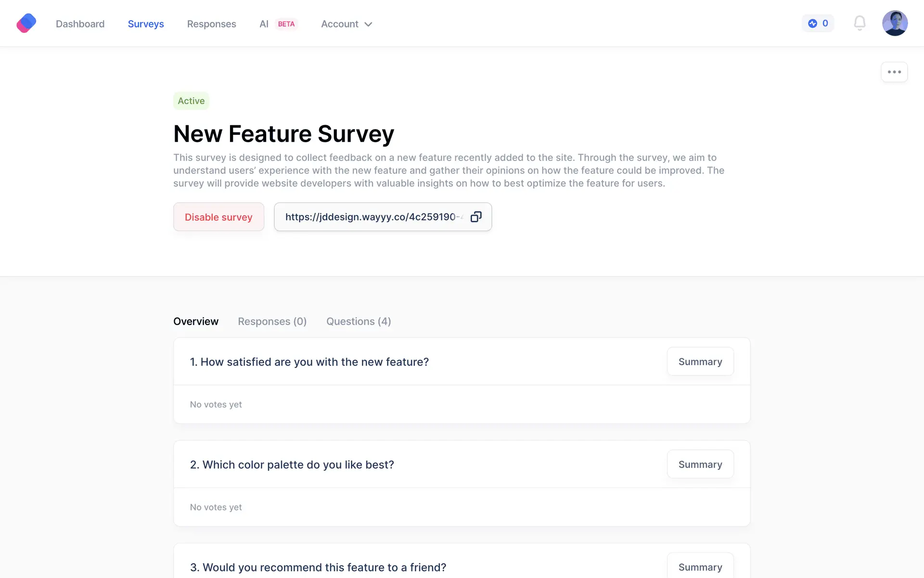Viewport: 924px width, 578px height.
Task: Switch to the Responses (0) tab
Action: pyautogui.click(x=272, y=321)
